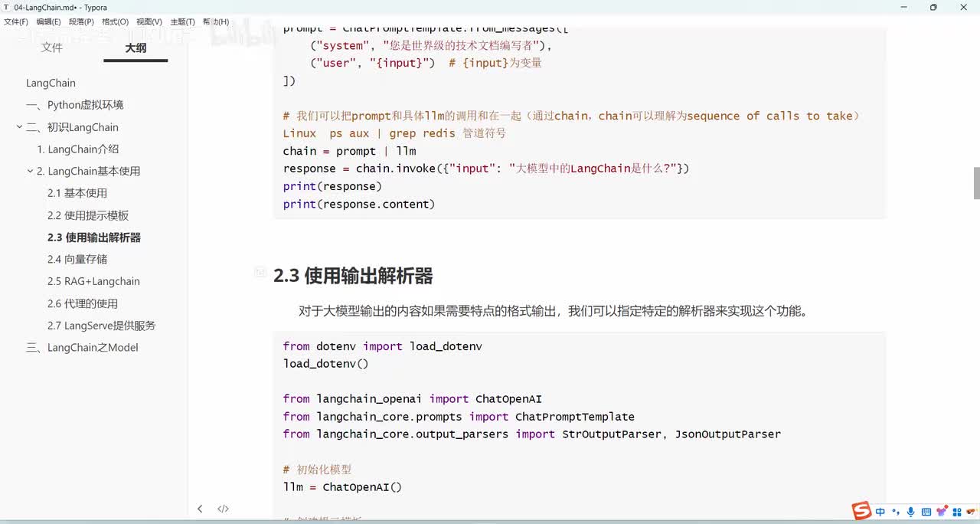
Task: Collapse sidebar with the back arrow icon
Action: (200, 509)
